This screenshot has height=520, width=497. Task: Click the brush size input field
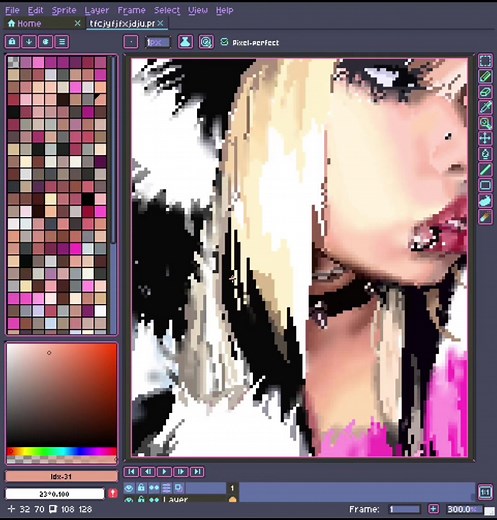click(x=158, y=42)
